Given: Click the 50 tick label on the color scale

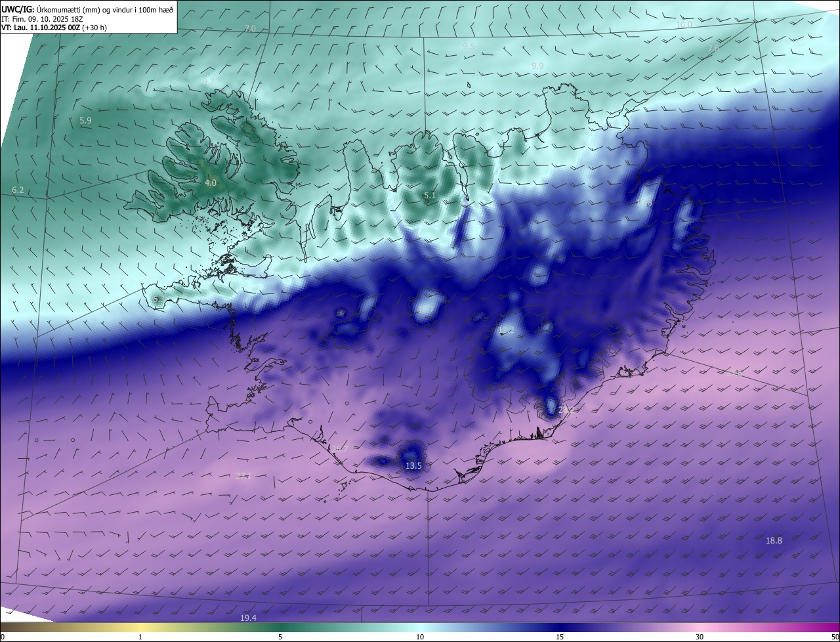Looking at the screenshot, I should click(835, 637).
